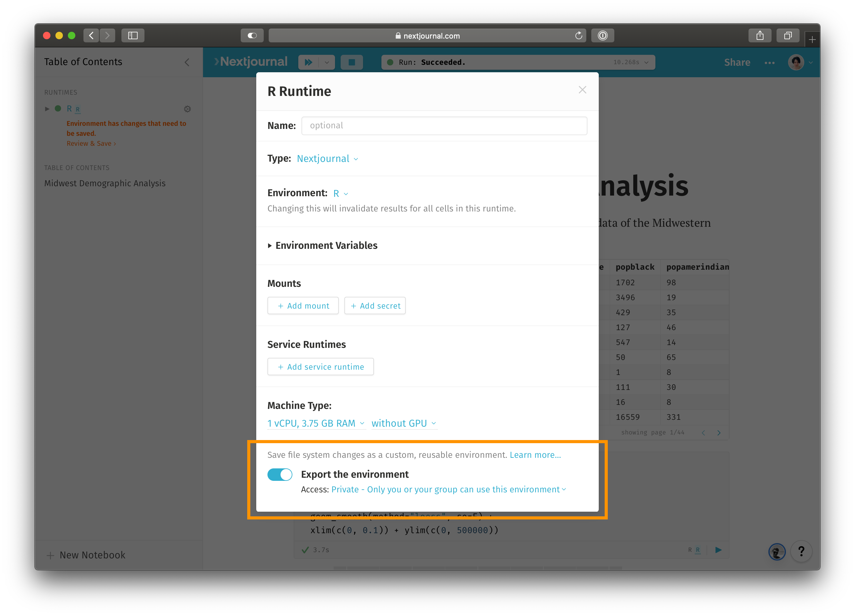
Task: Click the Safari reader toggle icon
Action: point(252,36)
